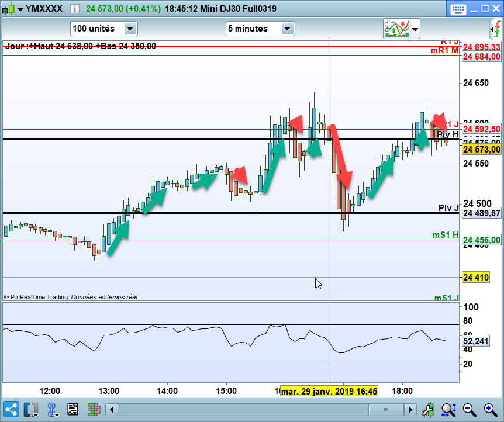Click the 'mR1 M' line label
Screen dimensions: 504x422
pyautogui.click(x=445, y=50)
